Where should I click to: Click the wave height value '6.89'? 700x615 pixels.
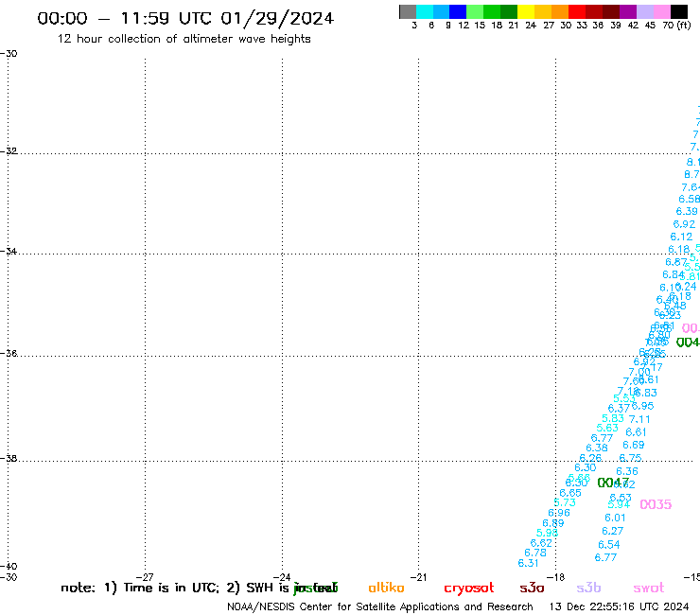[x=553, y=523]
